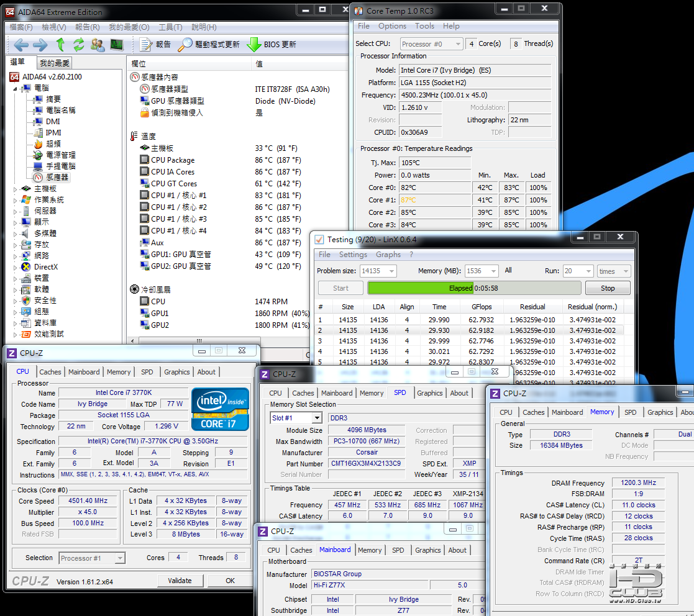Viewport: 694px width, 616px height.
Task: Click the 驅動程式更新 magnifier icon
Action: click(x=185, y=45)
